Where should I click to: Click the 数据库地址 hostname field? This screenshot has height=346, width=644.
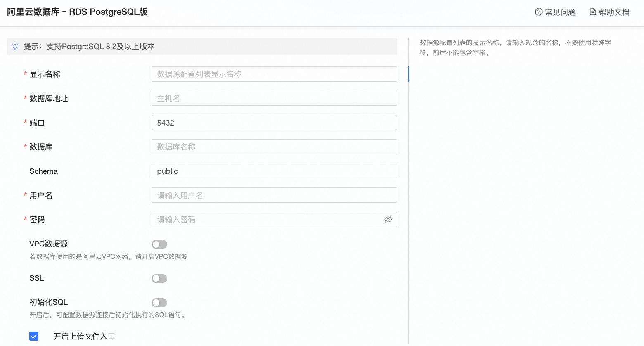pos(274,98)
